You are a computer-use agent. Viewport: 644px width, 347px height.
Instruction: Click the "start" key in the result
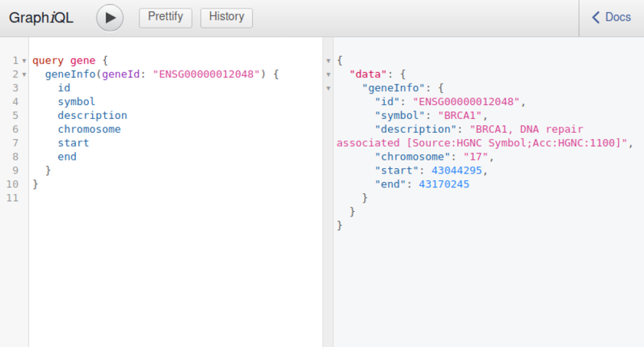[x=396, y=170]
